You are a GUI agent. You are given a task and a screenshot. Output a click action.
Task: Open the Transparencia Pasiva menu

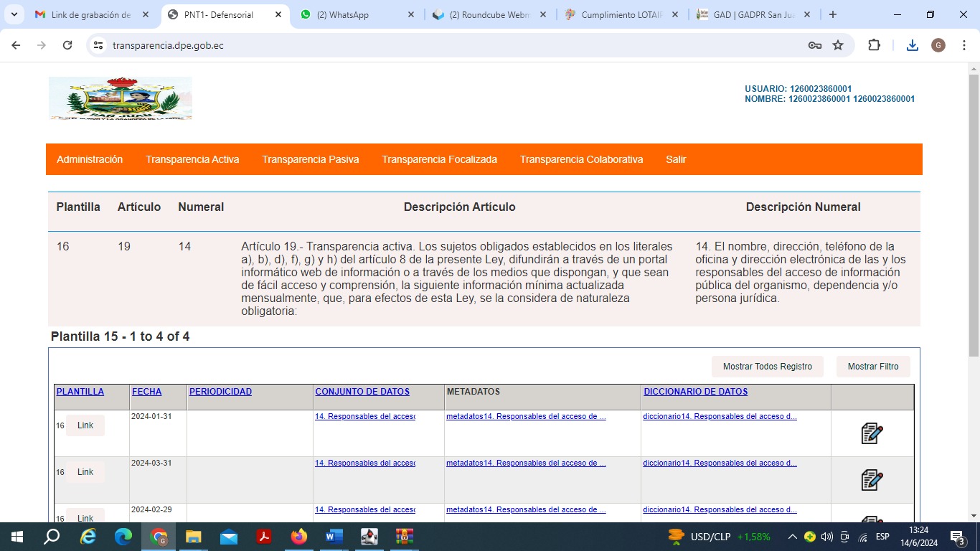[x=310, y=159]
